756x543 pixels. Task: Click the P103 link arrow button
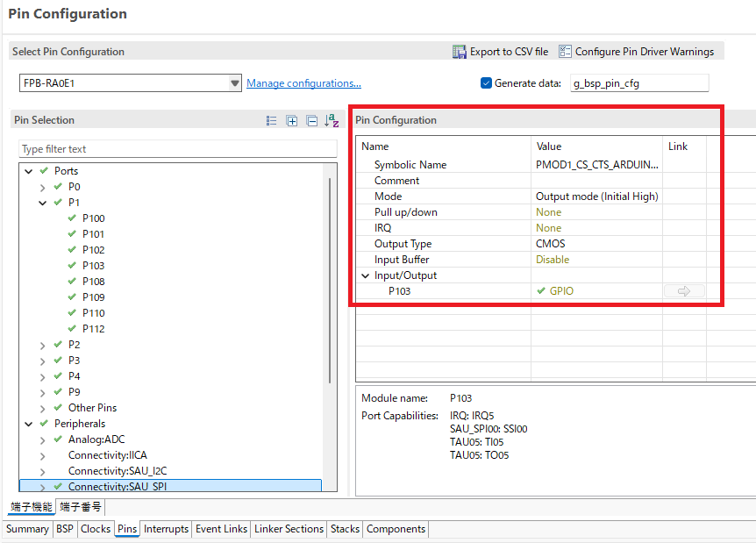point(684,291)
